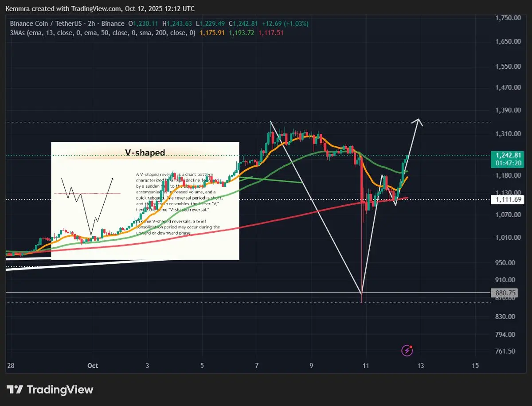Viewport: 532px width, 406px height.
Task: Click the Kemmra created with TradingView.com caption
Action: click(100, 8)
